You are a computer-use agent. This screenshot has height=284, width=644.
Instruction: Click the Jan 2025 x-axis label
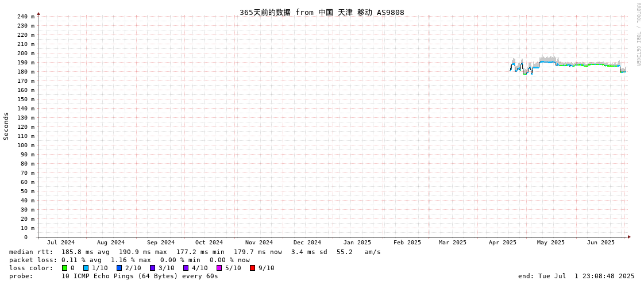tap(357, 243)
